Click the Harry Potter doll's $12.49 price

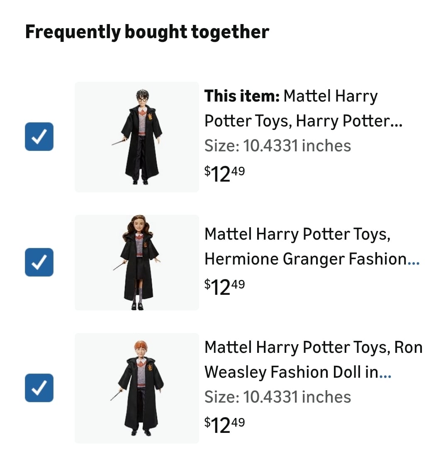224,173
